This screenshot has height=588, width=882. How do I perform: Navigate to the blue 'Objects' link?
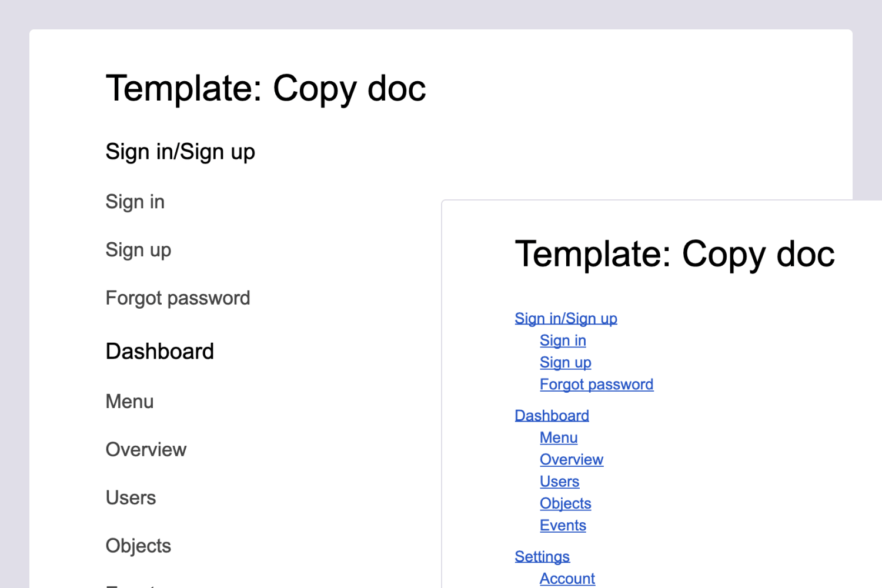tap(565, 503)
